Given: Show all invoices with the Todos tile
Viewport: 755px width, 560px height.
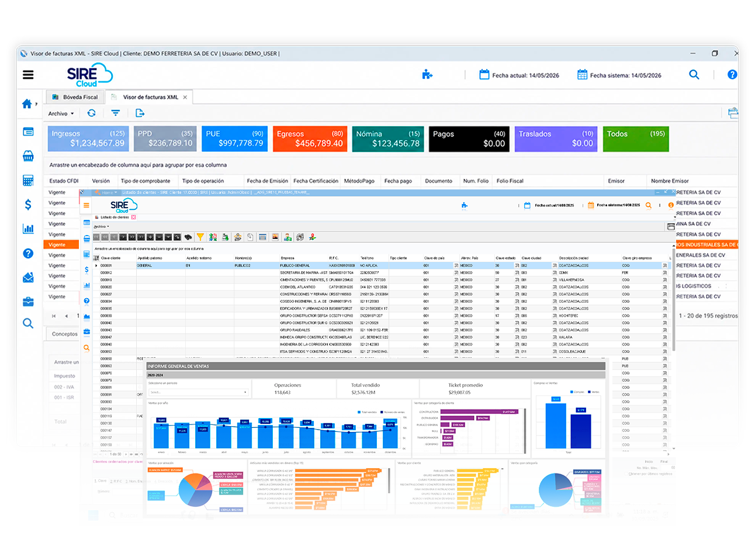Looking at the screenshot, I should 636,139.
